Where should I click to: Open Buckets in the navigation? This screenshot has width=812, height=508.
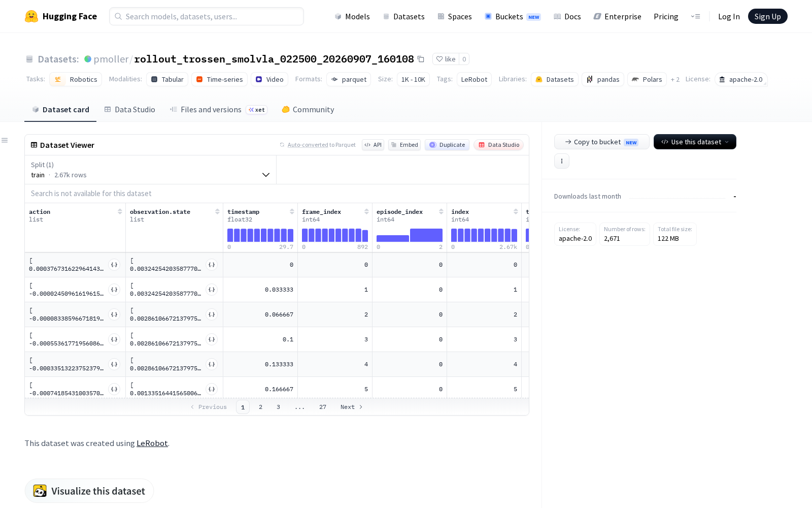(513, 16)
